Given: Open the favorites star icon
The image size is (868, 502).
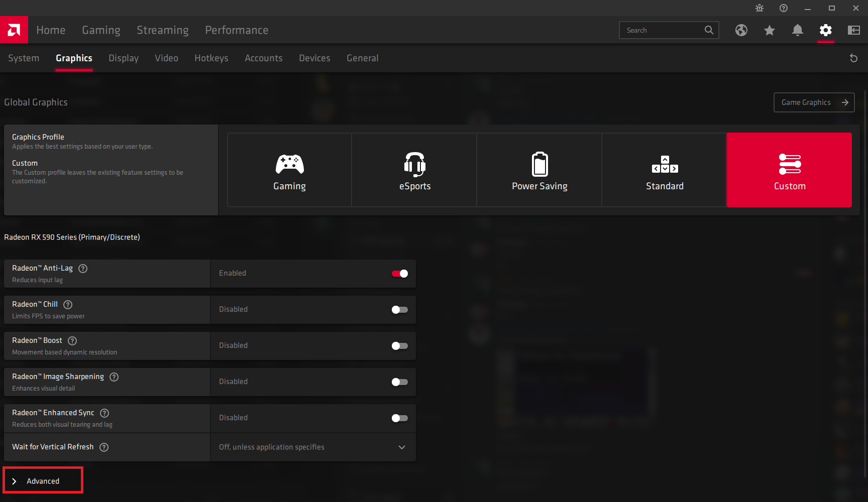Looking at the screenshot, I should click(x=770, y=30).
